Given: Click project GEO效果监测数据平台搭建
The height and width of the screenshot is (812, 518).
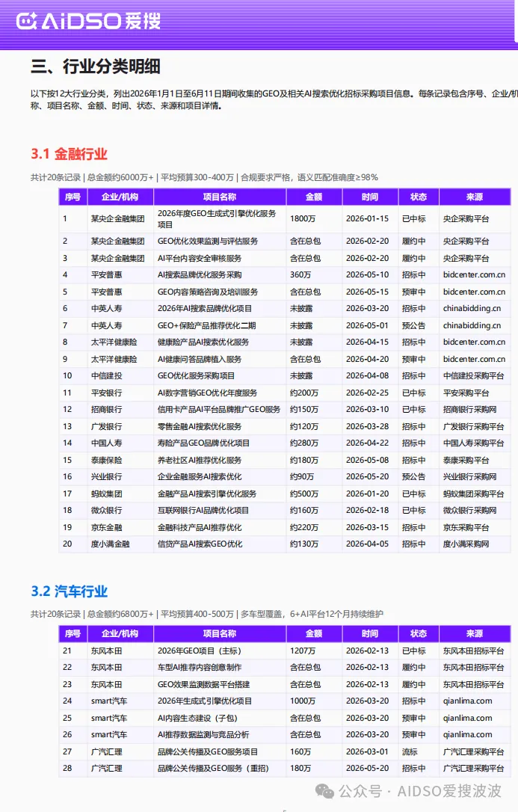Looking at the screenshot, I should (204, 684).
